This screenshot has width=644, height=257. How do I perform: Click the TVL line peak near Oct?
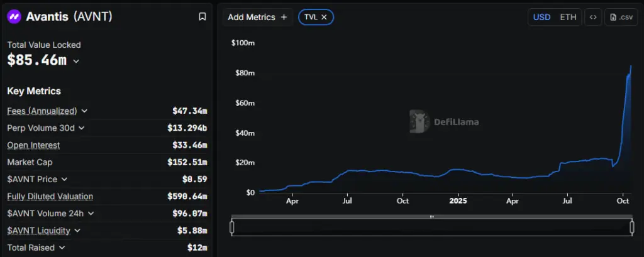click(x=631, y=66)
